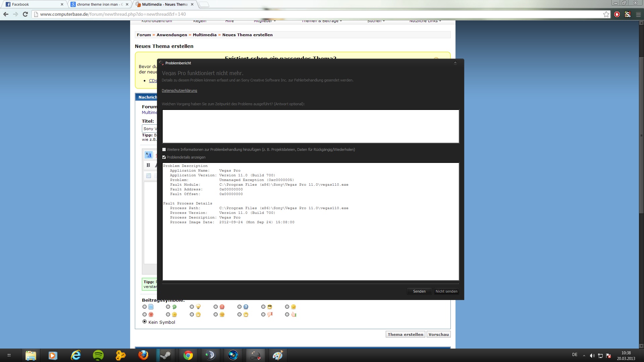The height and width of the screenshot is (362, 644).
Task: Bookmark page with the star icon
Action: tap(606, 14)
